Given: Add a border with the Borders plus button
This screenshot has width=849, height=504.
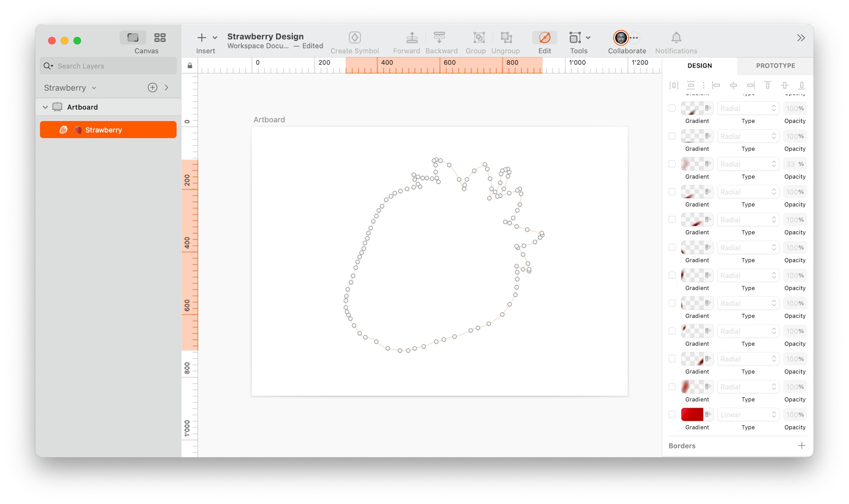Looking at the screenshot, I should pyautogui.click(x=803, y=446).
